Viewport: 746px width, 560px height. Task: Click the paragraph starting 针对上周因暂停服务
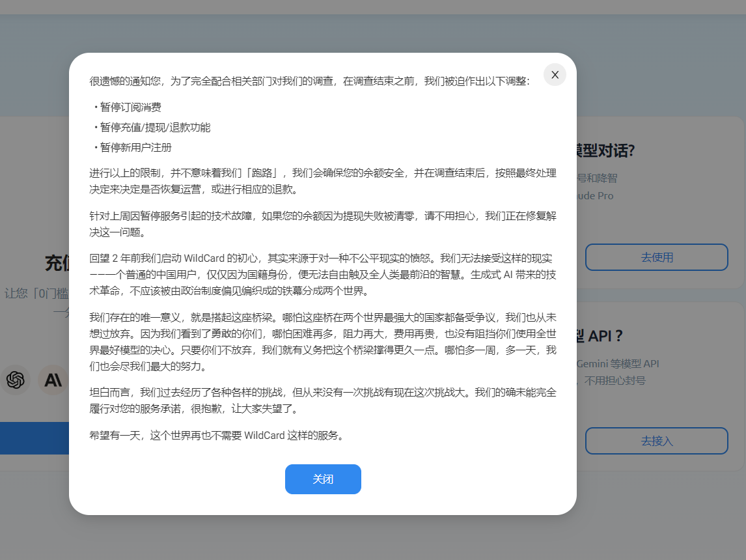click(x=323, y=223)
